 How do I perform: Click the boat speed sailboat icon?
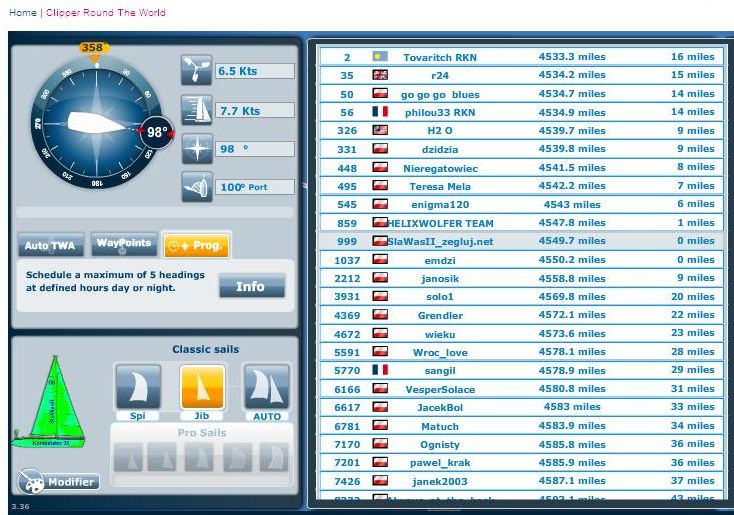click(x=195, y=110)
